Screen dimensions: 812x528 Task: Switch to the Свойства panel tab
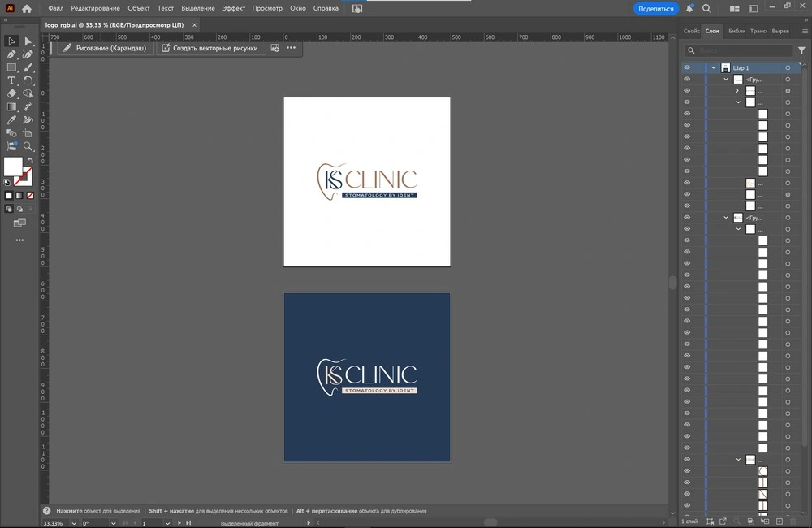[691, 31]
